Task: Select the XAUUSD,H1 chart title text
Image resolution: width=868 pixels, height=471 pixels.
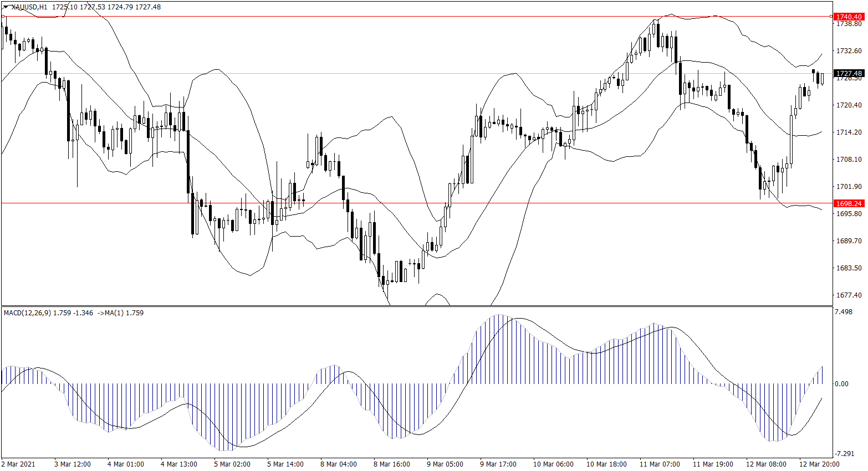Action: tap(29, 7)
